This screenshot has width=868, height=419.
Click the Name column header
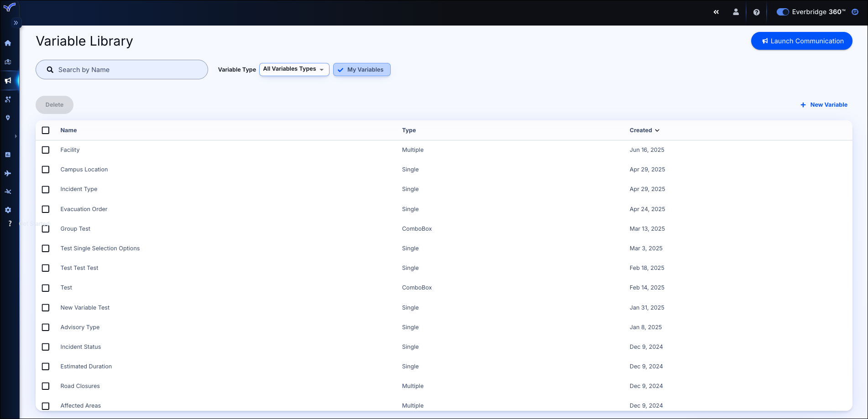tap(68, 130)
